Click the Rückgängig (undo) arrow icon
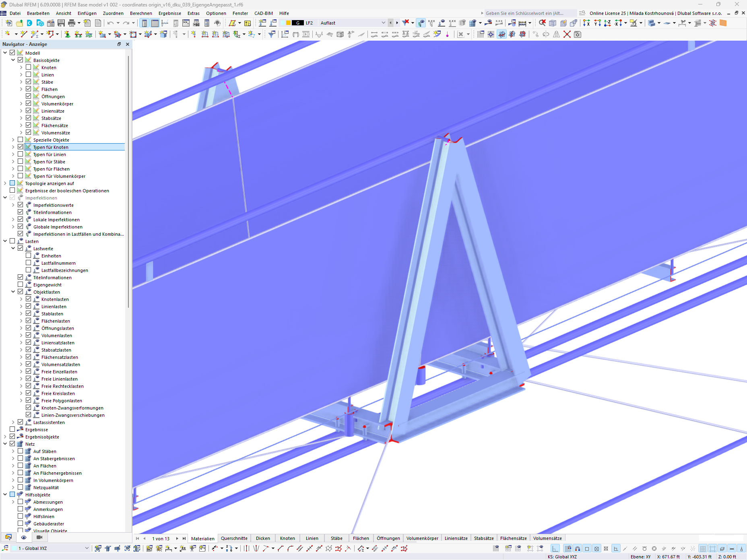 [x=110, y=23]
